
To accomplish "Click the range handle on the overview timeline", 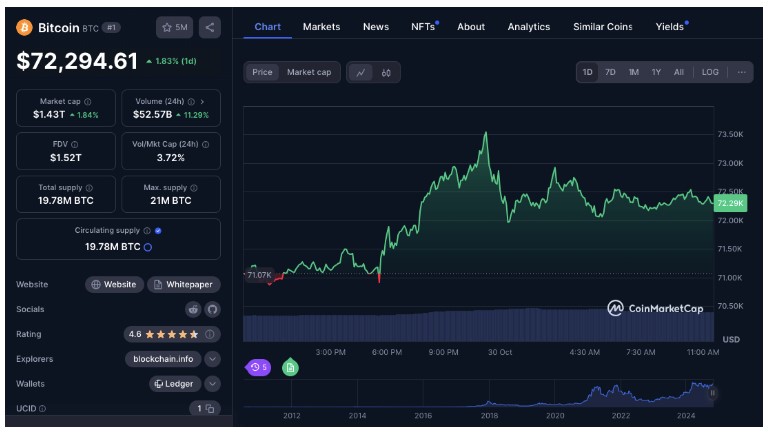I will [713, 393].
